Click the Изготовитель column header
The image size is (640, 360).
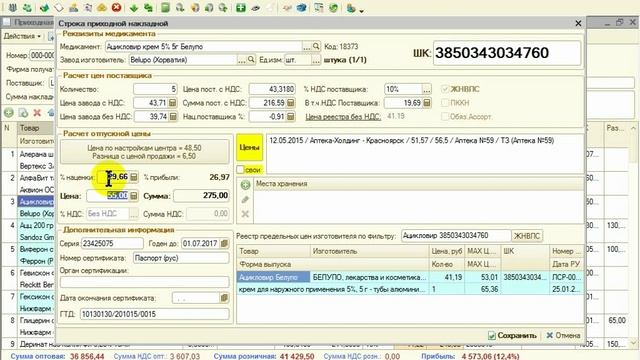tap(369, 251)
